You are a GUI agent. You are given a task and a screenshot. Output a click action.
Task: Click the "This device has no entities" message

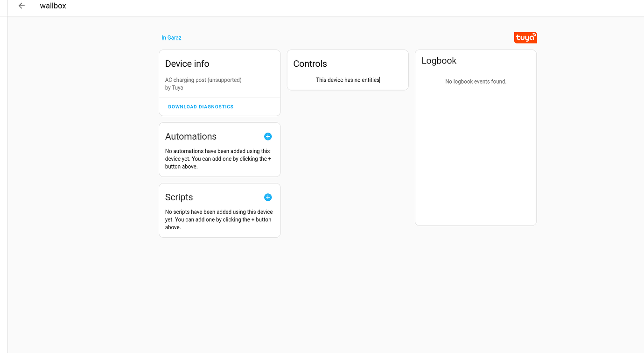347,80
